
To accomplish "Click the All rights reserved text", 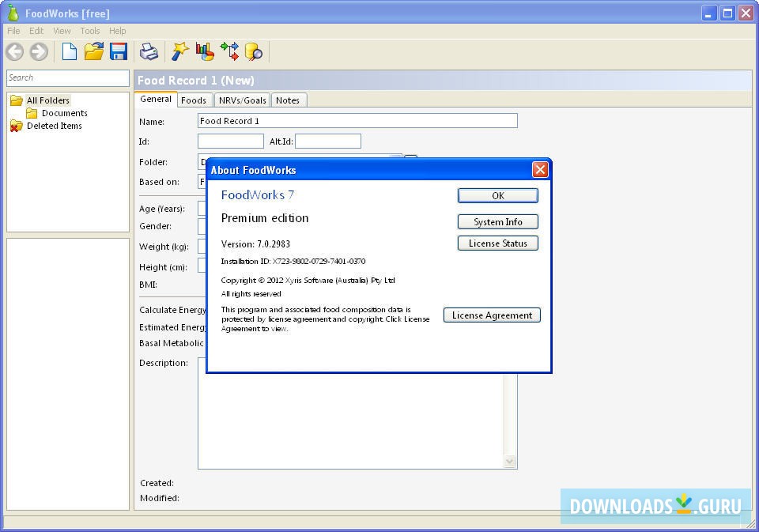I will 251,294.
